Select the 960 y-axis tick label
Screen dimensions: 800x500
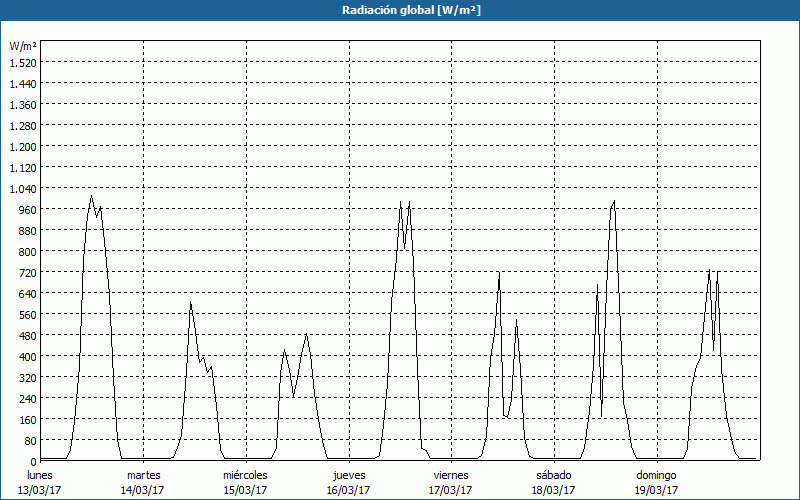click(x=26, y=209)
